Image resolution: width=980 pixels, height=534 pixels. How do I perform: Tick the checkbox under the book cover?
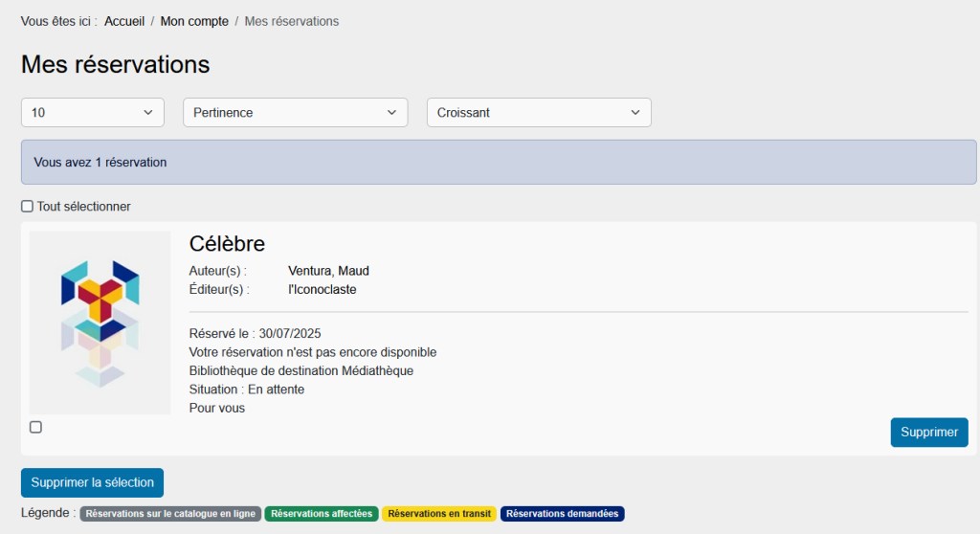[35, 427]
